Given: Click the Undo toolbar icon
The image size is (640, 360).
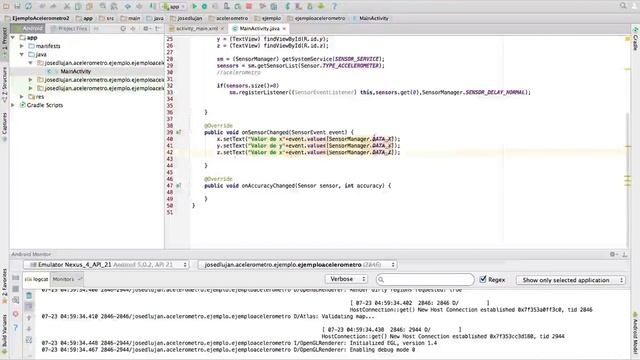Looking at the screenshot, I should (42, 6).
